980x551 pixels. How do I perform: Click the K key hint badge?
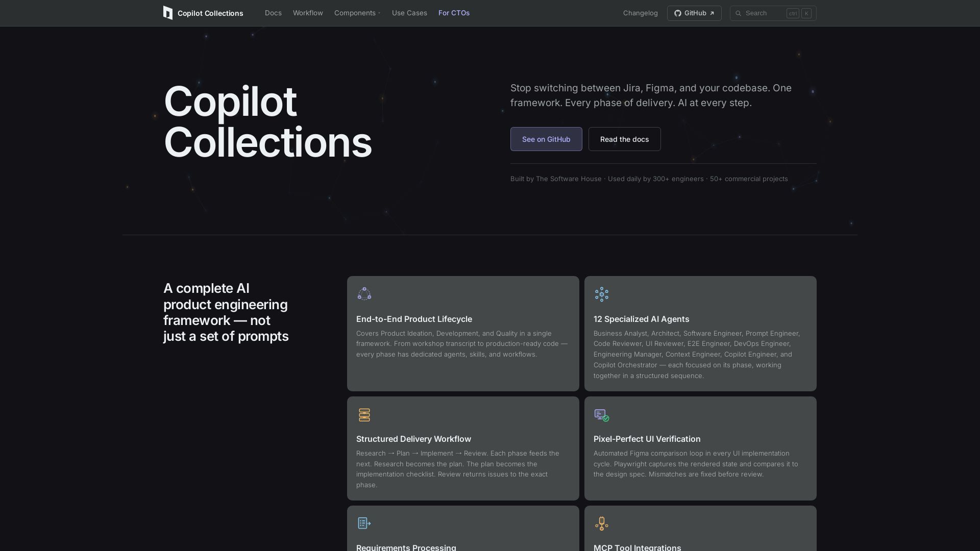[x=806, y=13]
